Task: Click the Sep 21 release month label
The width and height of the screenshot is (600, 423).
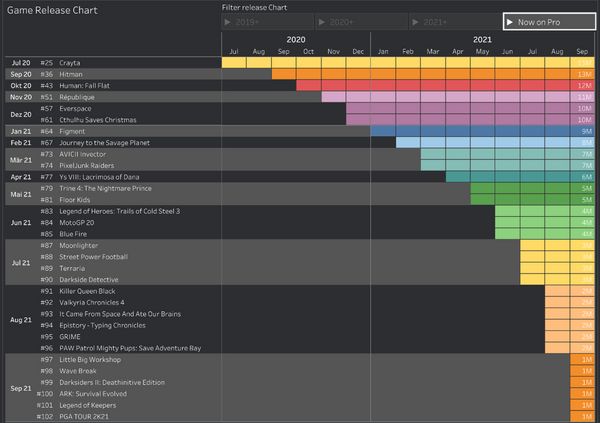Action: click(x=21, y=388)
